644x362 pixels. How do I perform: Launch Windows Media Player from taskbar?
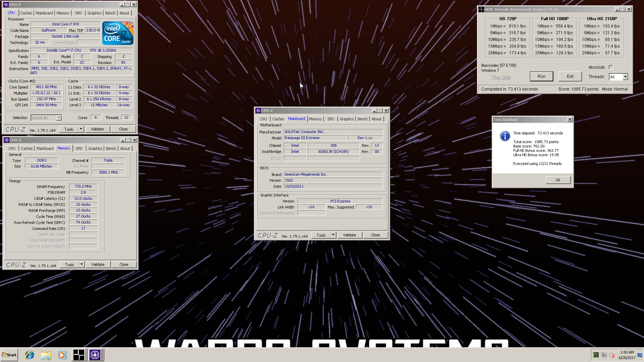point(62,355)
